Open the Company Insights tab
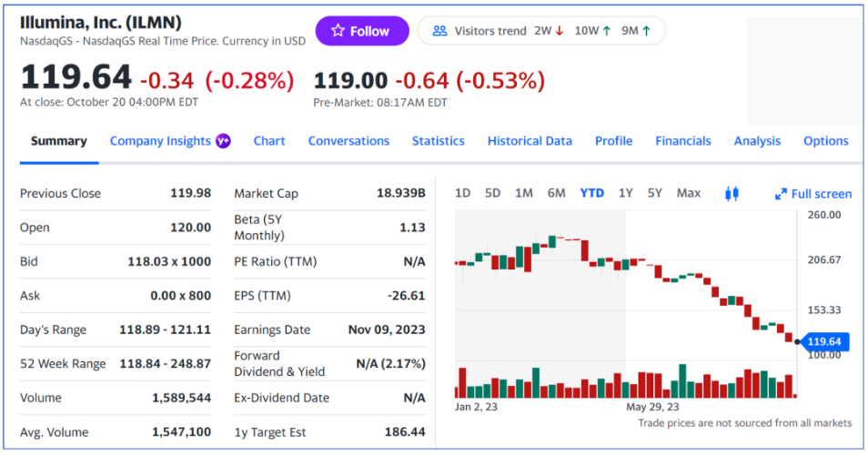The width and height of the screenshot is (868, 457). click(160, 141)
